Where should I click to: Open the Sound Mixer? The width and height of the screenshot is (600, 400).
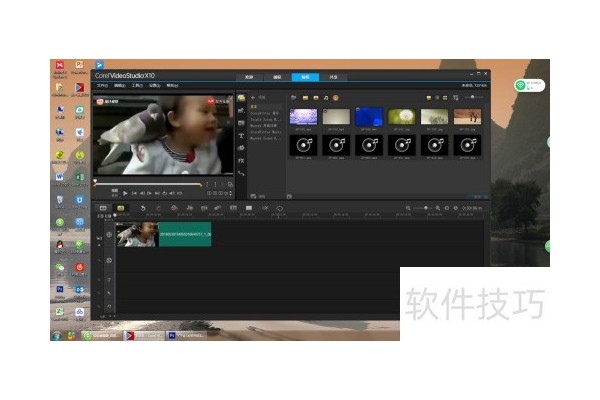[x=189, y=208]
